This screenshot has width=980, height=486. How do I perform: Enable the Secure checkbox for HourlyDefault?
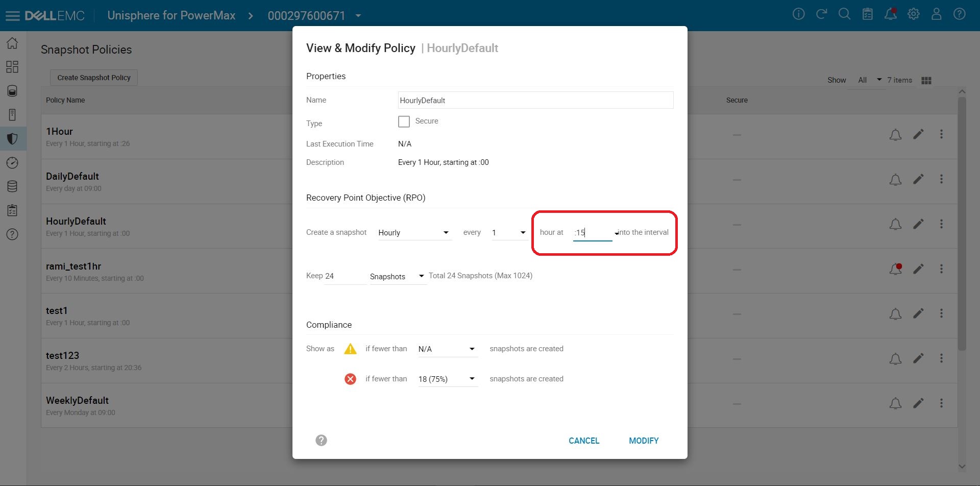404,121
